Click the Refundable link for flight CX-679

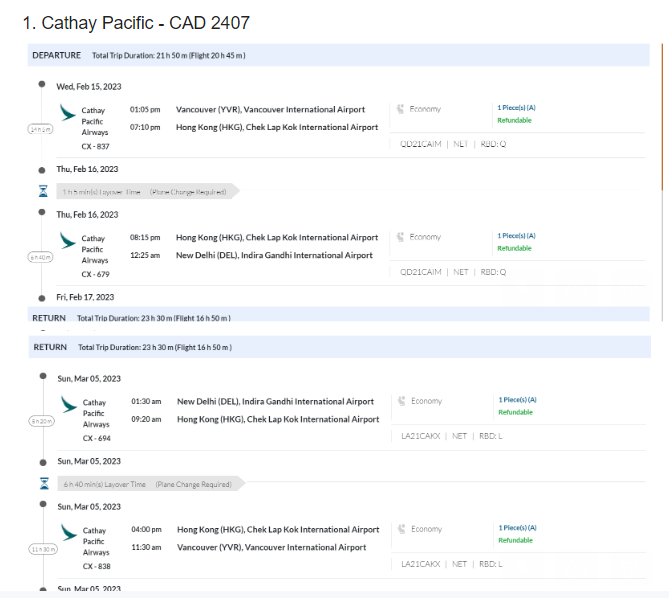click(x=514, y=248)
